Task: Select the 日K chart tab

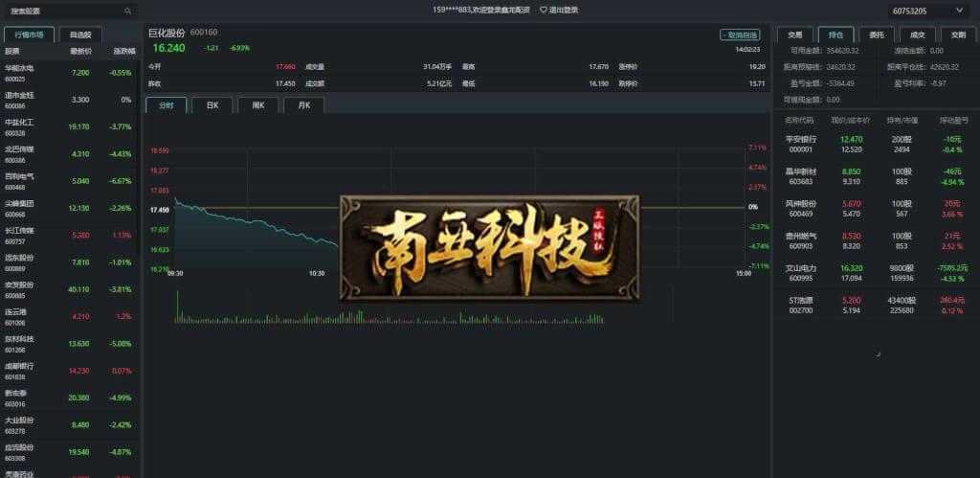Action: [x=212, y=105]
